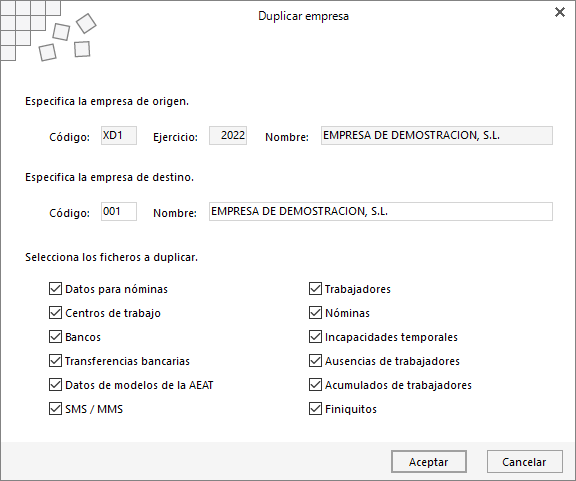Select the Ejercicio 2022 field
The height and width of the screenshot is (481, 576).
point(228,136)
